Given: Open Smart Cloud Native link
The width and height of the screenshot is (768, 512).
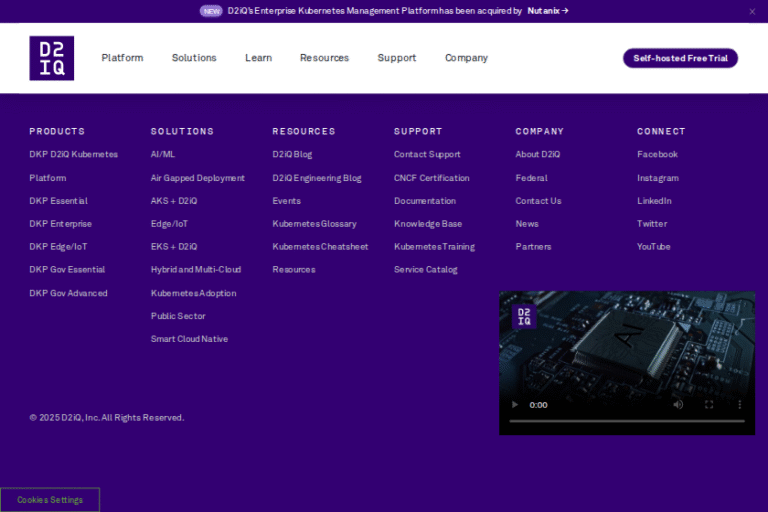Looking at the screenshot, I should click(189, 339).
